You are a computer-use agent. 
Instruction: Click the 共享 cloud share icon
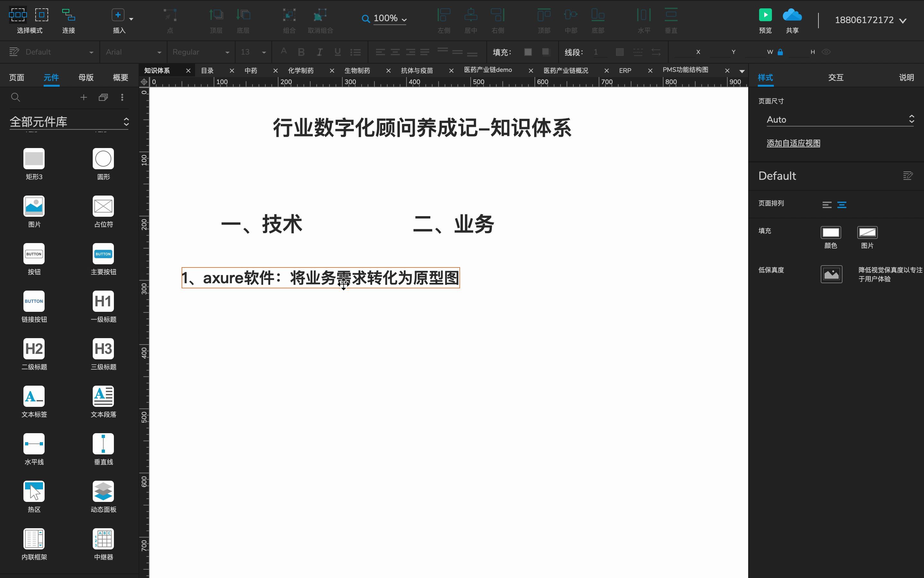click(792, 15)
